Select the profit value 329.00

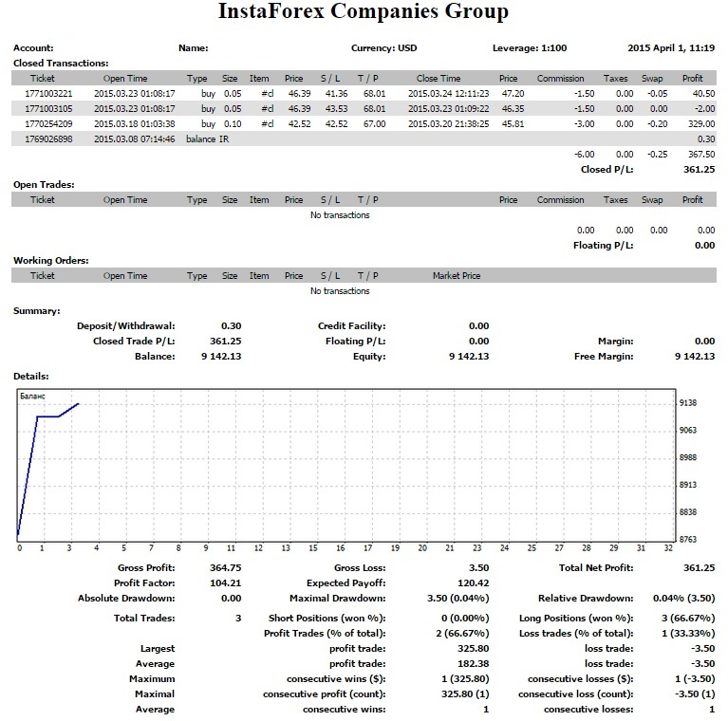(x=701, y=124)
